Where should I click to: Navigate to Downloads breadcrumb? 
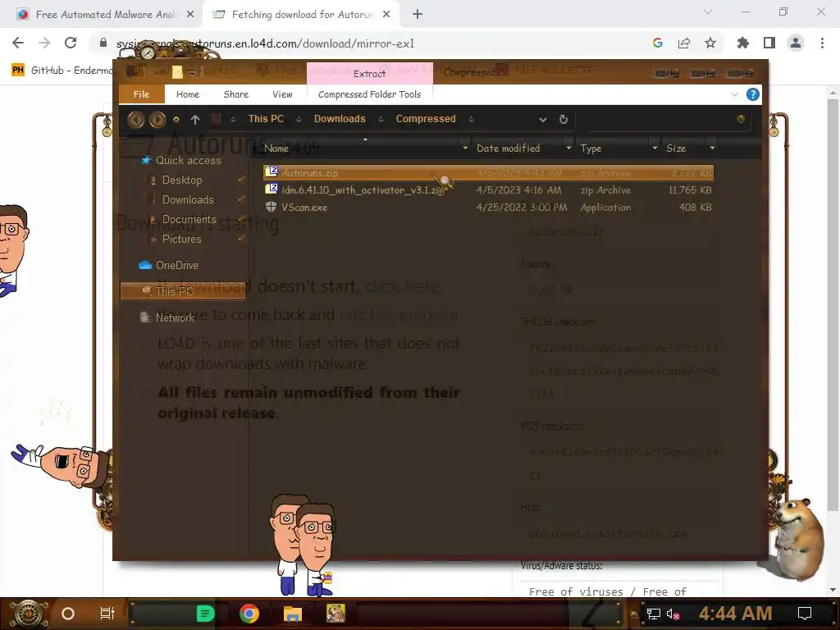pos(340,119)
